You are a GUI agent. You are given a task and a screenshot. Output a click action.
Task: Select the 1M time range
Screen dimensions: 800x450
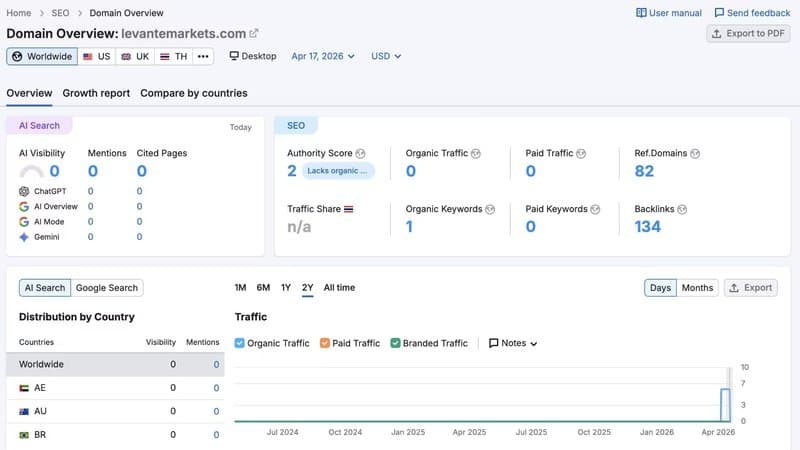tap(240, 288)
